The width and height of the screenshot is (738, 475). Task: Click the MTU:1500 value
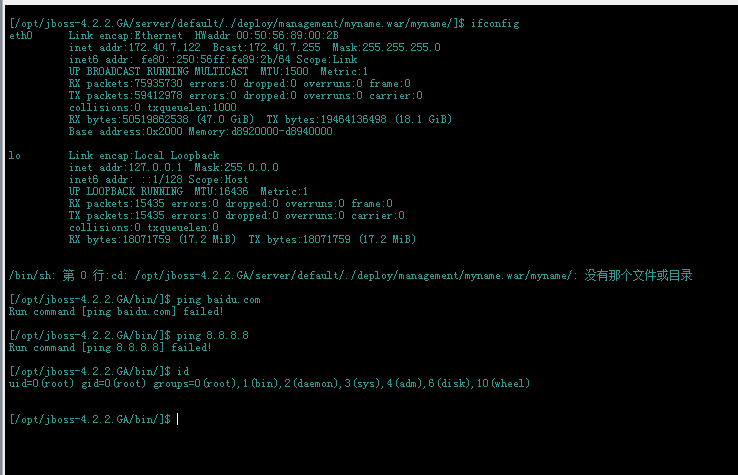click(x=284, y=72)
